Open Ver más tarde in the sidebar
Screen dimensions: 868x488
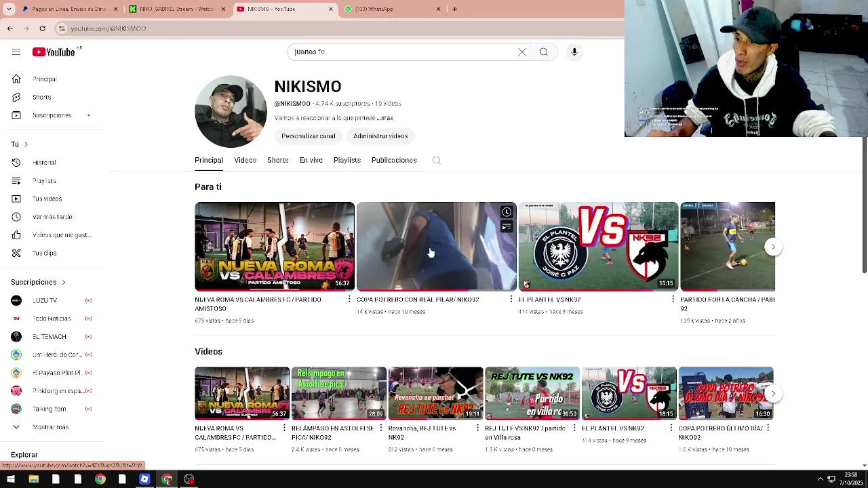pos(52,217)
